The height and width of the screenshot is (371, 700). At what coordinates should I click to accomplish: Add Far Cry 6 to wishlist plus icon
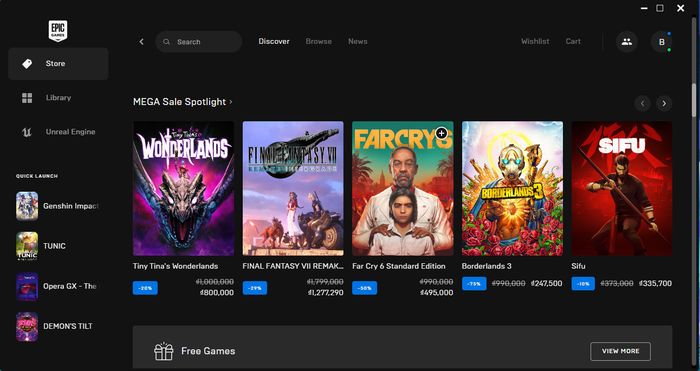click(442, 133)
